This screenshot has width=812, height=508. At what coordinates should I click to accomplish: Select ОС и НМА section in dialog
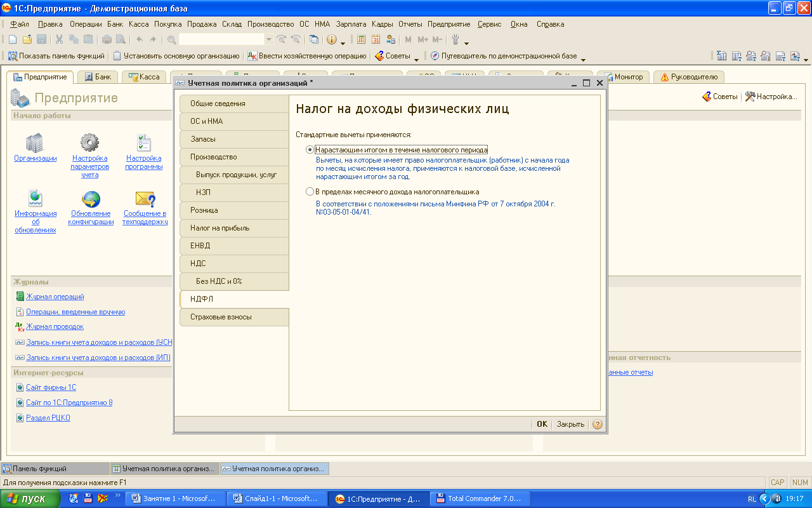234,121
